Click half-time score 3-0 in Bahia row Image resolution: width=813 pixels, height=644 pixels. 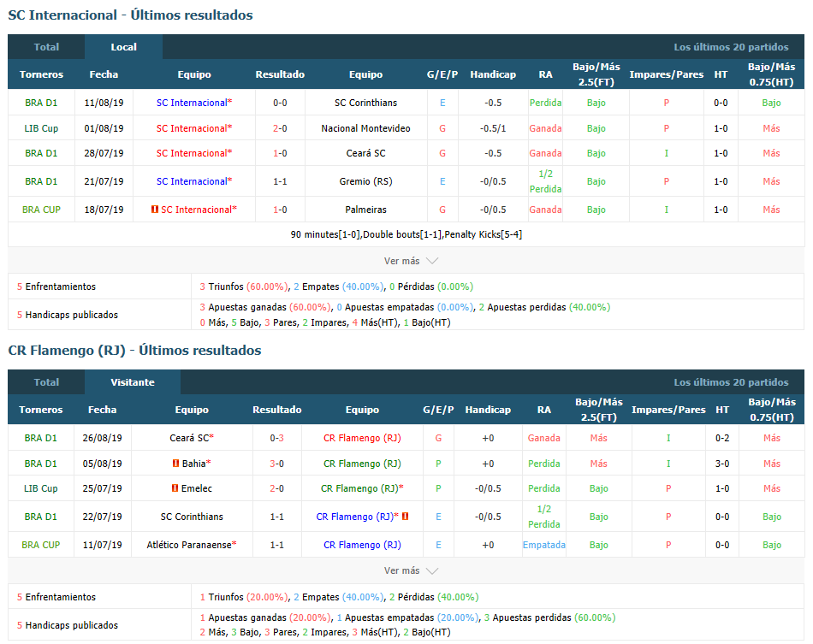[x=722, y=464]
